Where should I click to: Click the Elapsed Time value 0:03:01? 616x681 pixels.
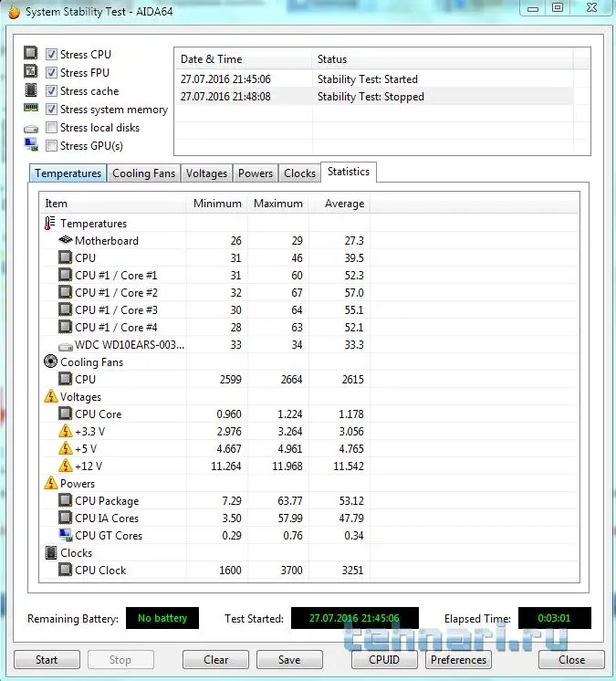(554, 618)
